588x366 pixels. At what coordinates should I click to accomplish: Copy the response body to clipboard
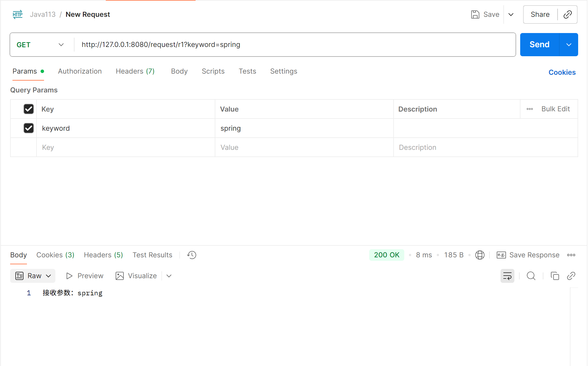(x=555, y=276)
